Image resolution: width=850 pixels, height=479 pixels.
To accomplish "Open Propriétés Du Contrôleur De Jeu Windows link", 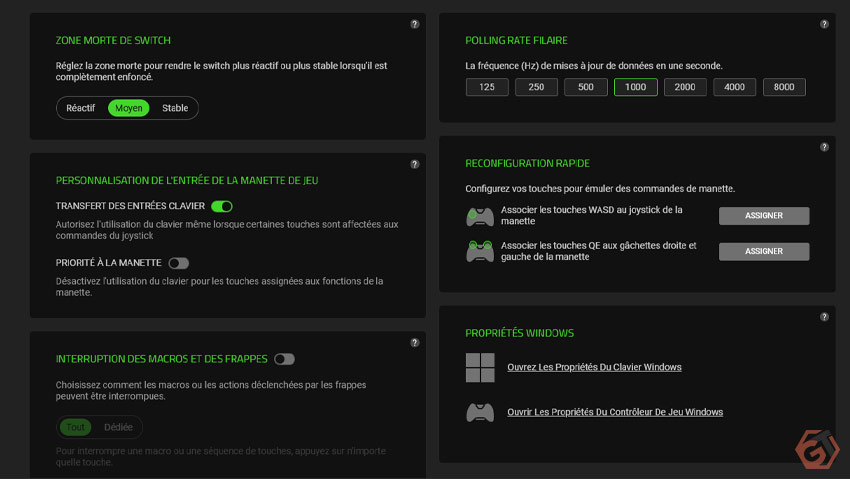I will pyautogui.click(x=615, y=412).
